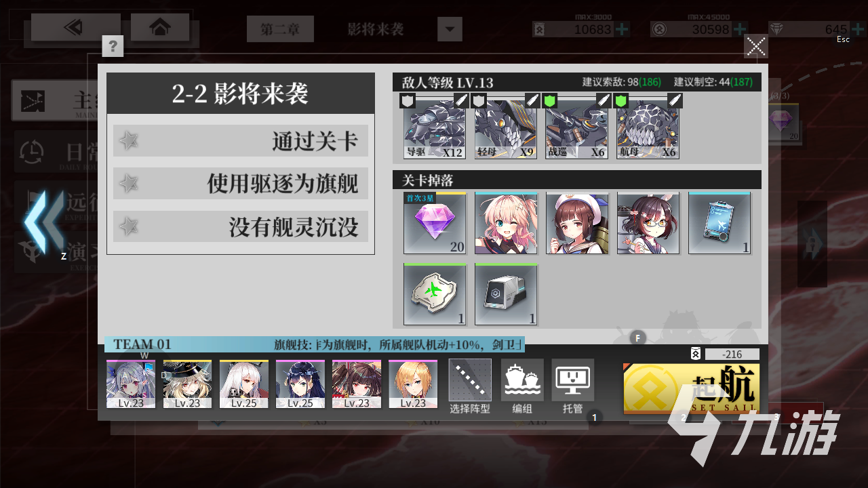Click the green plane blueprint drop item
The image size is (868, 488).
[x=435, y=294]
